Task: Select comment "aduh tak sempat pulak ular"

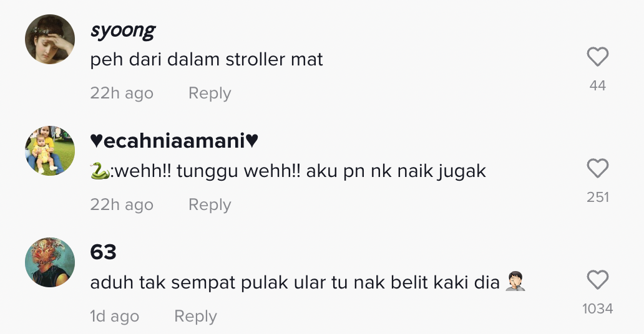Action: 308,283
